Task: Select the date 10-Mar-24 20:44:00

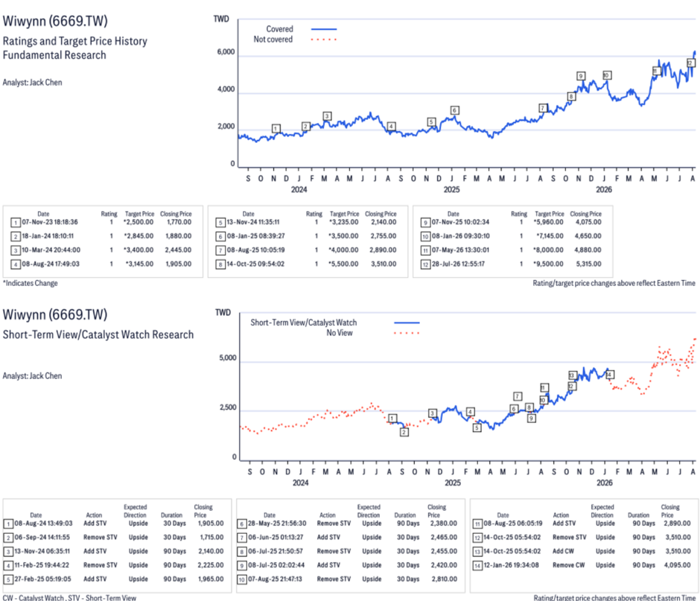Action: click(51, 249)
